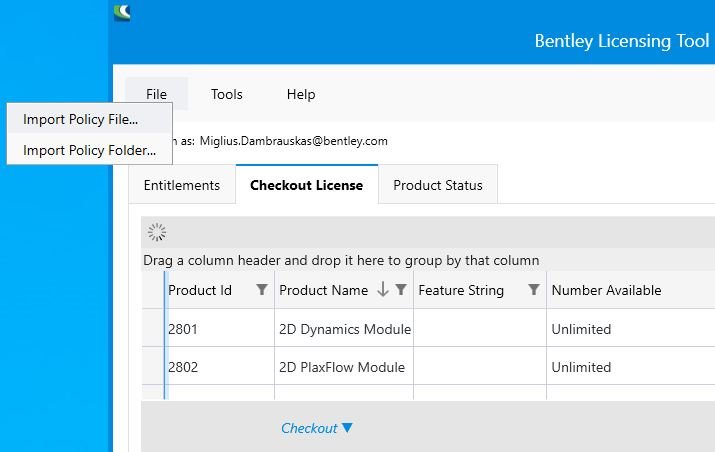The image size is (715, 452).
Task: Open the Product Name filter icon
Action: 401,290
